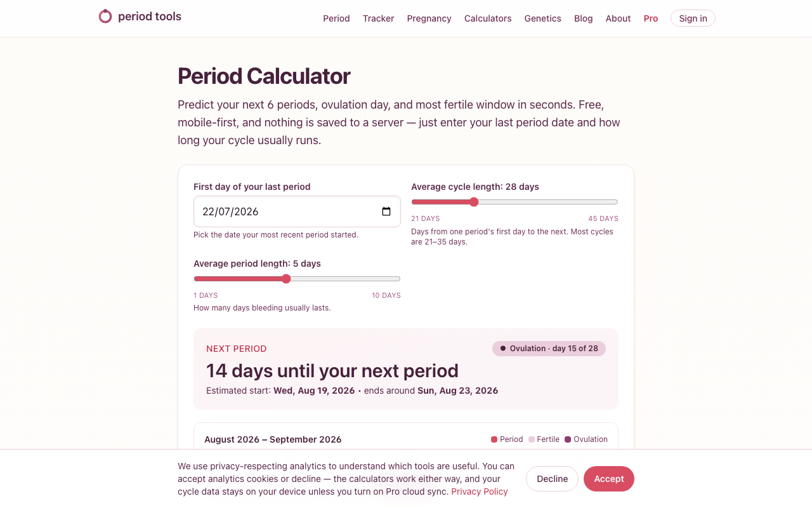Accept analytics cookies
Image resolution: width=812 pixels, height=508 pixels.
click(609, 479)
